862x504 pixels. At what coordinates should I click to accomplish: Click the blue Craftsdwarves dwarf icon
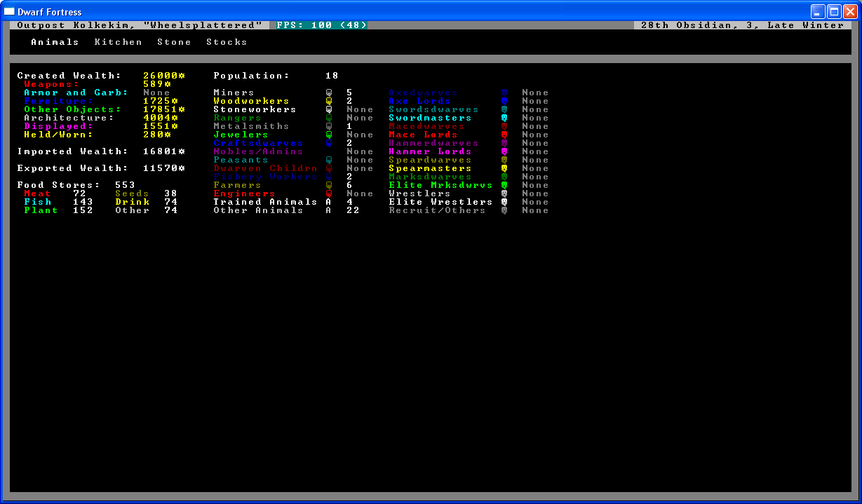pyautogui.click(x=329, y=143)
